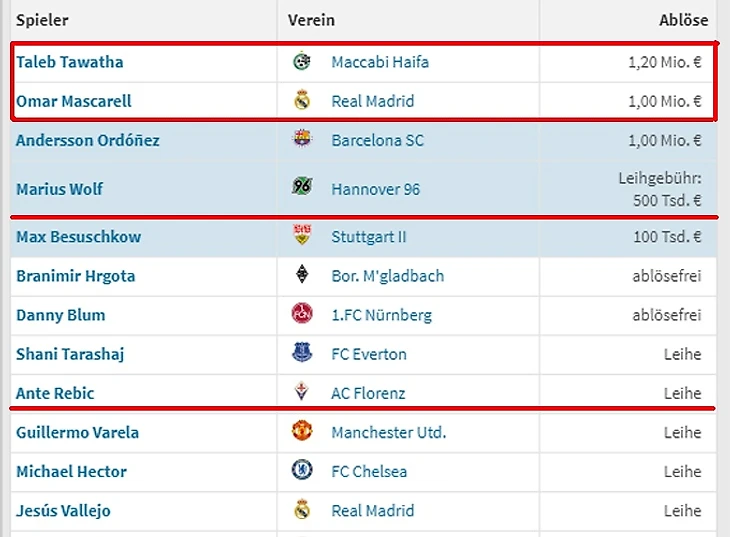Screen dimensions: 730x537
Task: Open Omar Mascarell player link
Action: point(74,101)
